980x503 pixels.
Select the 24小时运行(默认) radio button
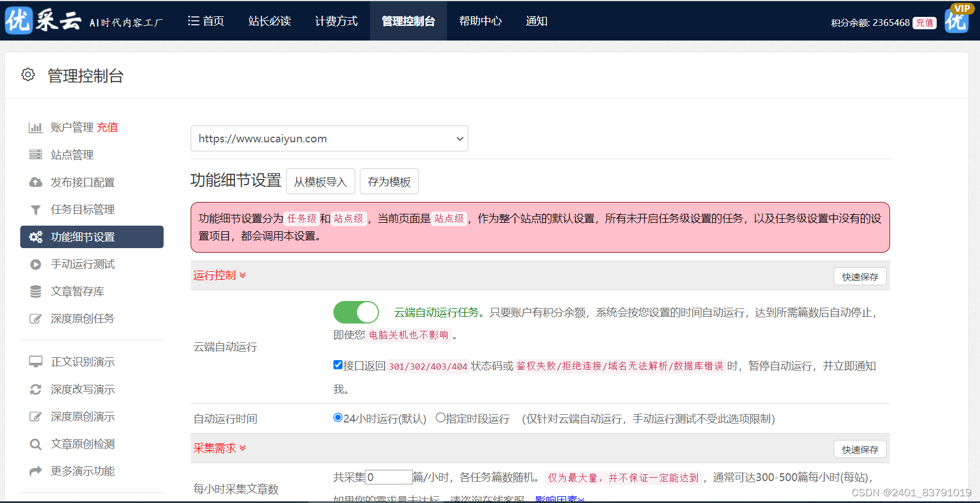click(x=338, y=417)
